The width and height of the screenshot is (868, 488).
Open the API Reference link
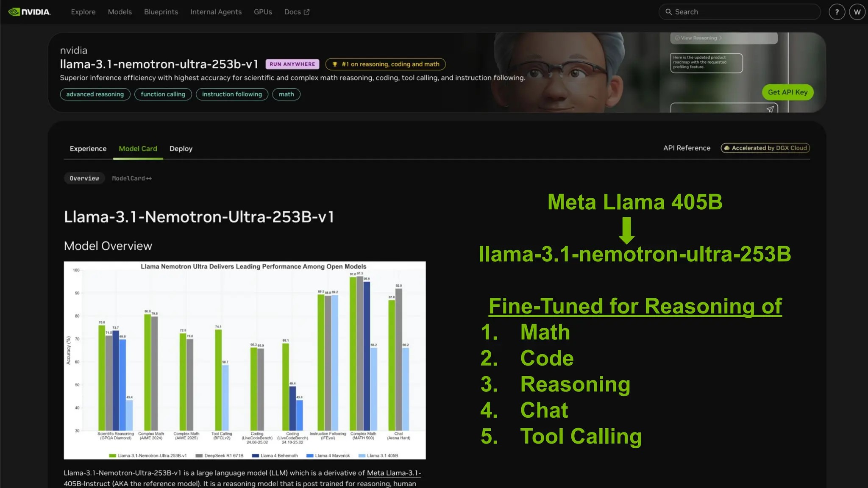point(687,148)
